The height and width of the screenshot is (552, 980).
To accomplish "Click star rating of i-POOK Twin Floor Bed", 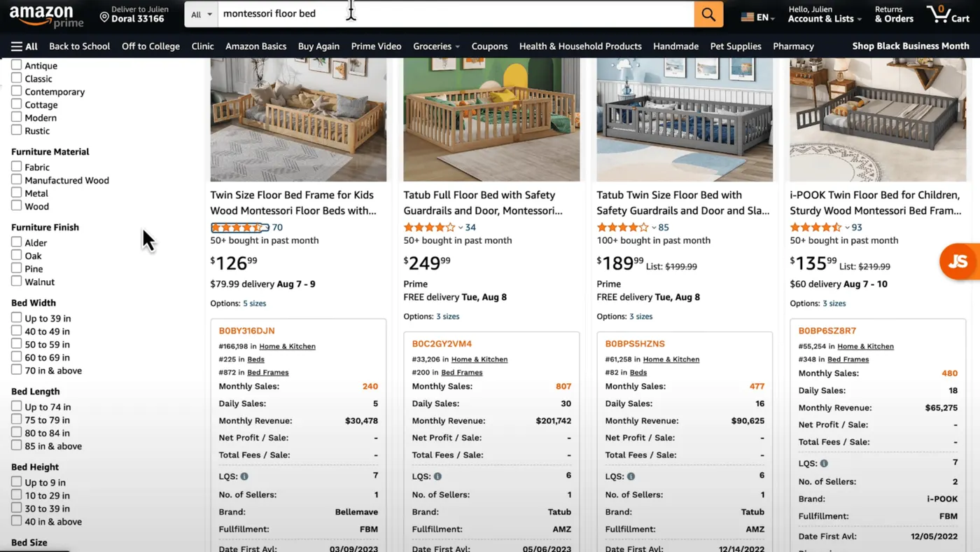I will tap(815, 228).
